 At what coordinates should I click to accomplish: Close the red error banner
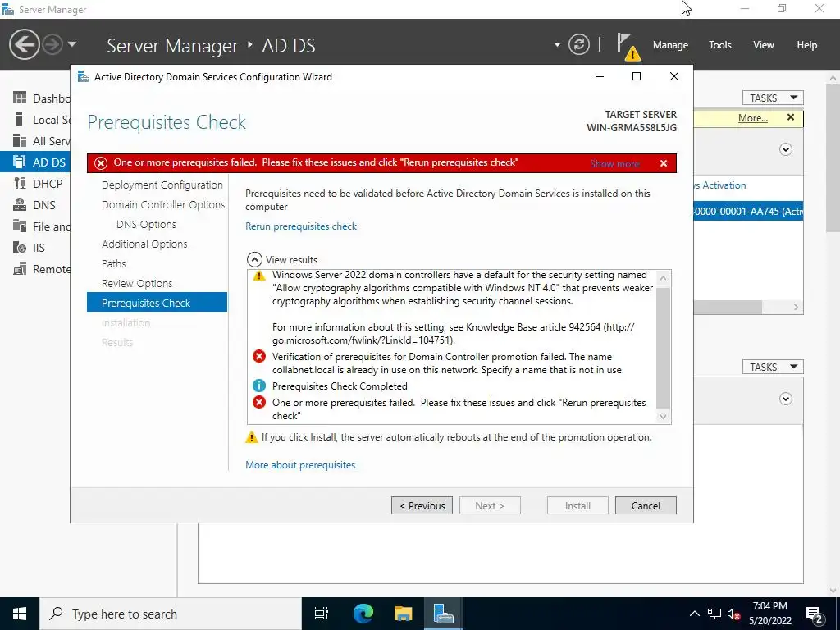(663, 163)
